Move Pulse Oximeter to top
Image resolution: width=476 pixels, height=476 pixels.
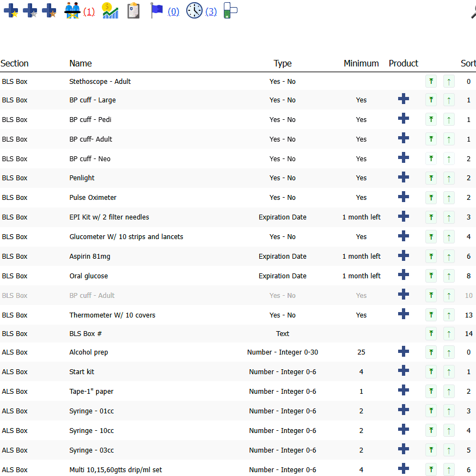point(431,198)
